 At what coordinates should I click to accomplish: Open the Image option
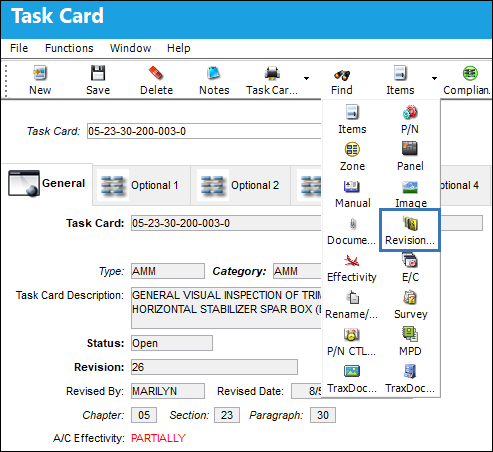[x=411, y=193]
